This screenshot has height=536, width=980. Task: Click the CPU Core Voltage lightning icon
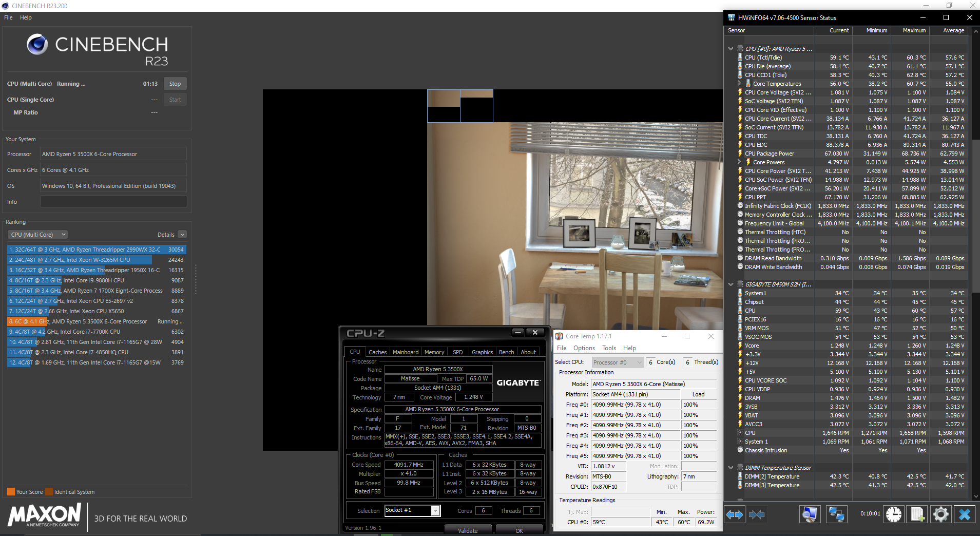pyautogui.click(x=740, y=92)
